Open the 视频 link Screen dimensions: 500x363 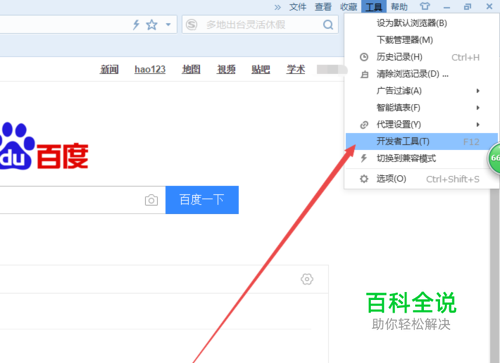pyautogui.click(x=226, y=69)
